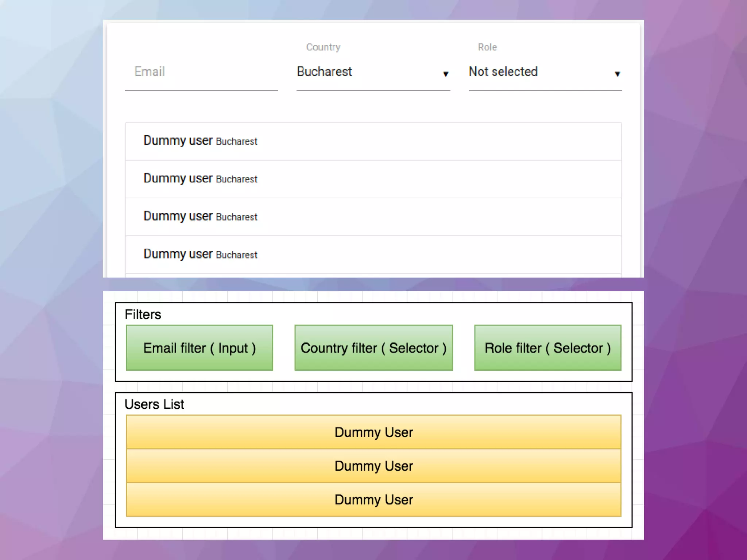
Task: Click the Bucharest selected value text
Action: click(325, 72)
